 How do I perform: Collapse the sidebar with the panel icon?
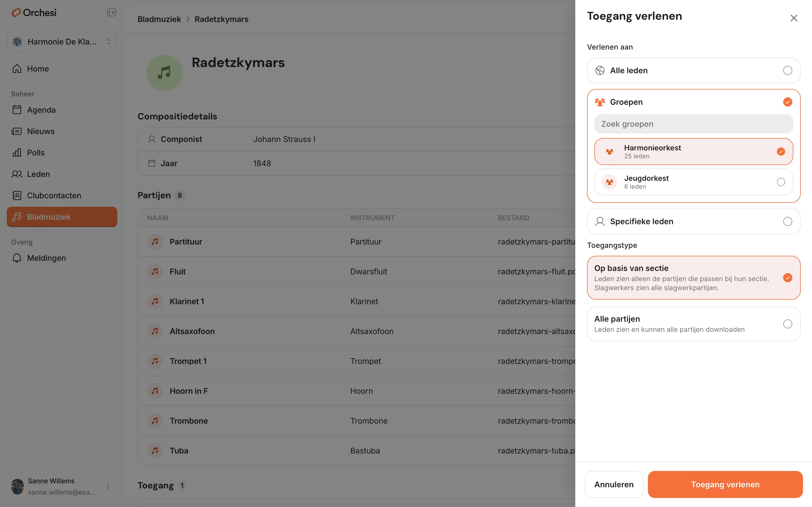111,12
